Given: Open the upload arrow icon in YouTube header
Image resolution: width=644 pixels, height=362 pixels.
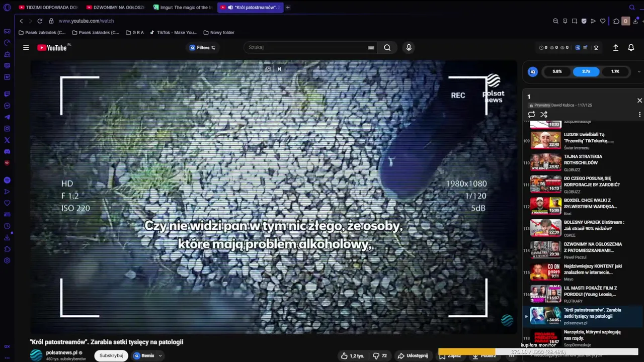Looking at the screenshot, I should (x=615, y=47).
